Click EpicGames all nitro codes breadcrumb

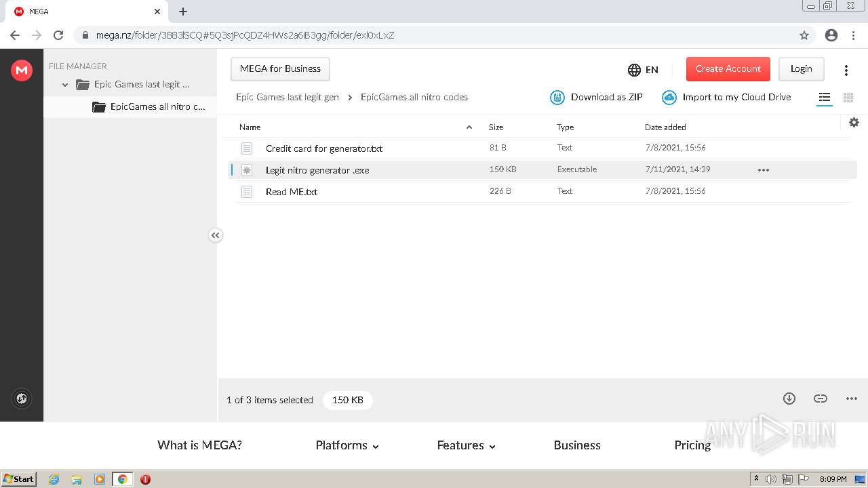pyautogui.click(x=414, y=98)
